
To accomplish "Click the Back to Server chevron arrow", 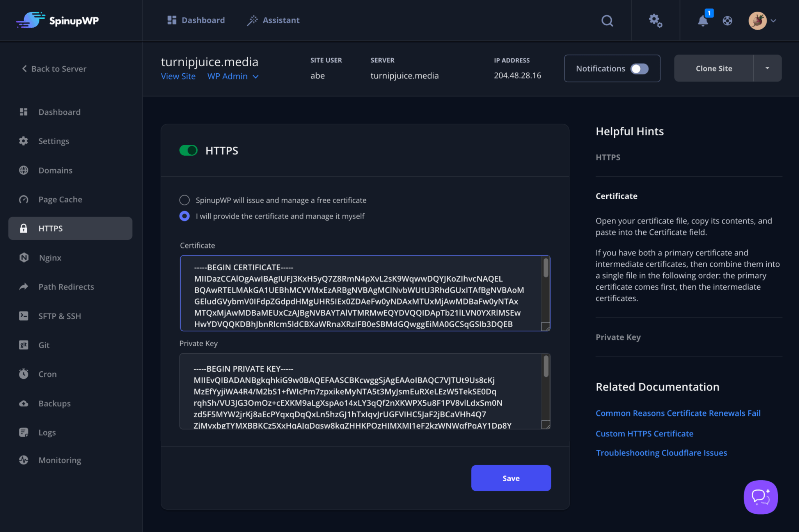I will [24, 69].
